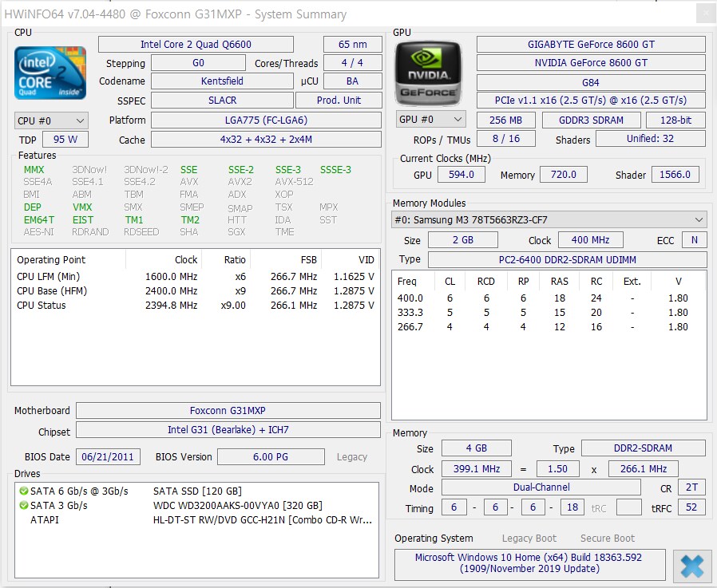Click the LGA775 (FC-LGA6) platform field

(266, 120)
